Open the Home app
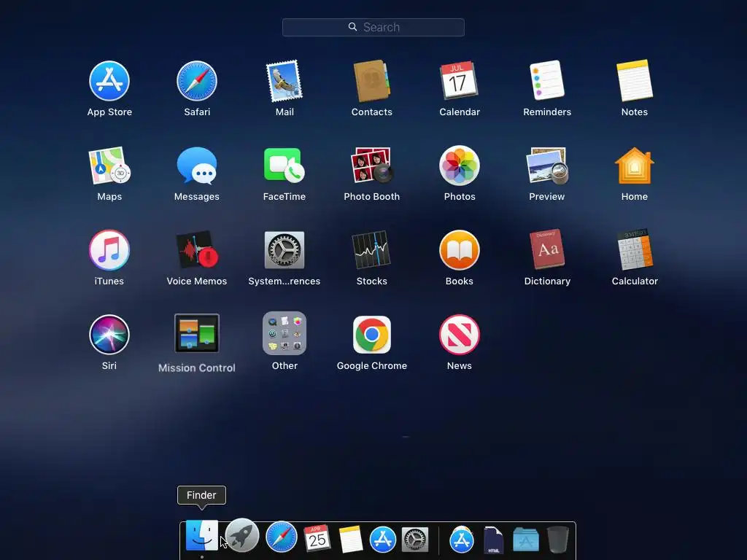747x560 pixels. point(635,166)
